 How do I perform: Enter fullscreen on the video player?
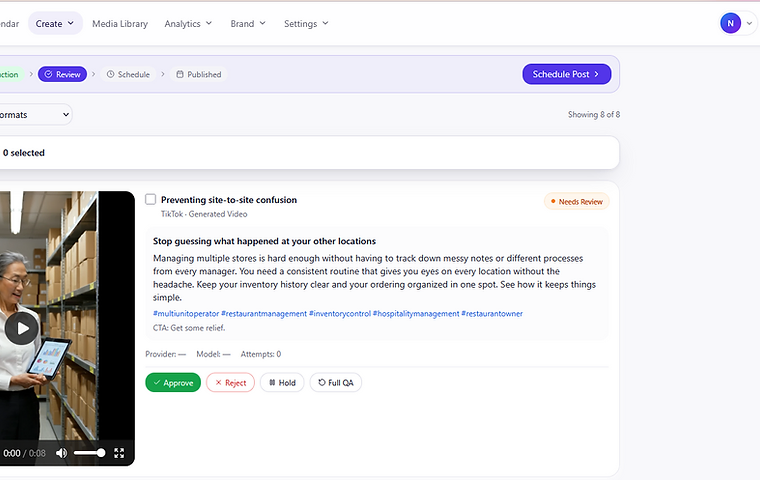pyautogui.click(x=119, y=453)
